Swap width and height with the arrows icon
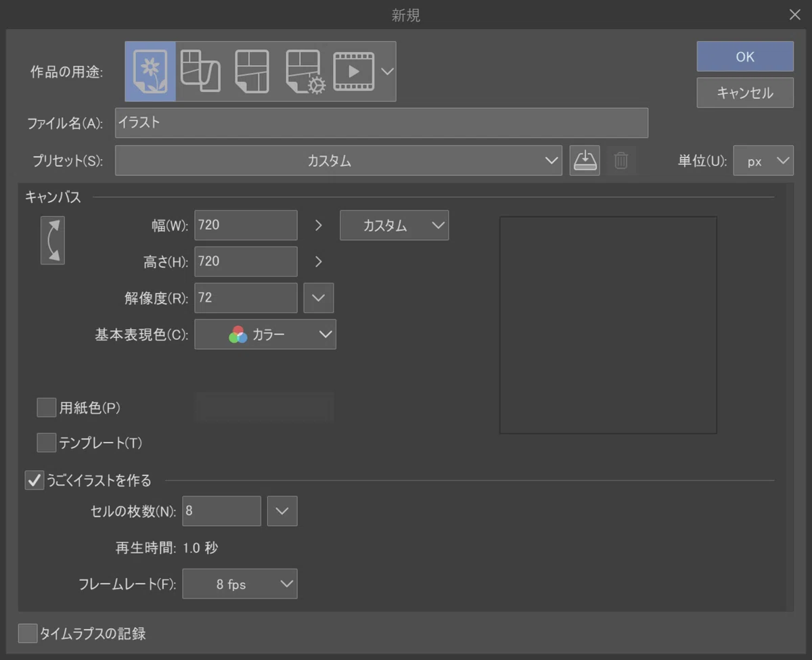 (53, 240)
